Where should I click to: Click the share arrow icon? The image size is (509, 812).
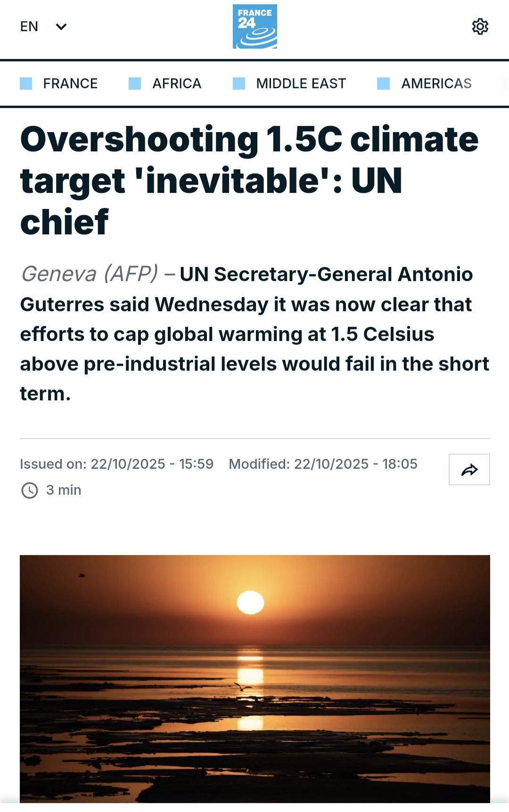[469, 470]
